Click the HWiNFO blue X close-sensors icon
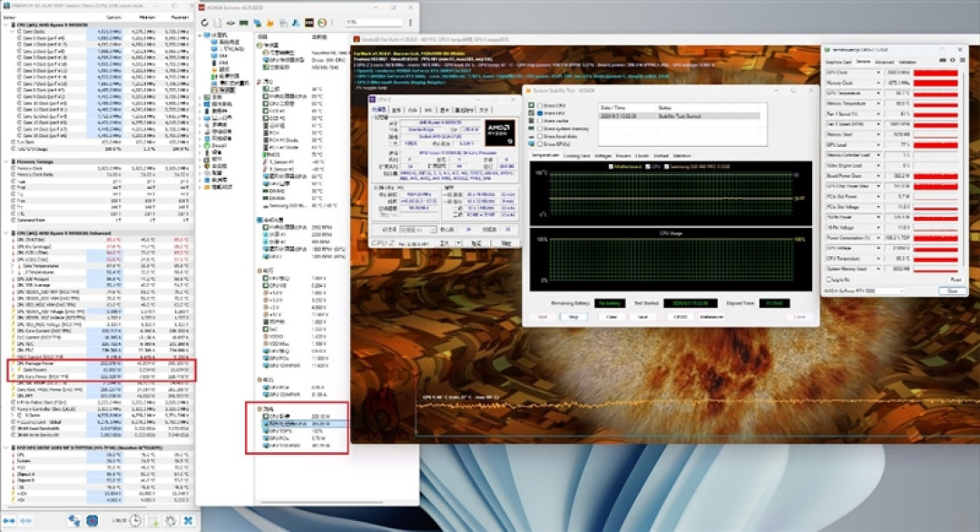The width and height of the screenshot is (980, 532). [x=188, y=521]
